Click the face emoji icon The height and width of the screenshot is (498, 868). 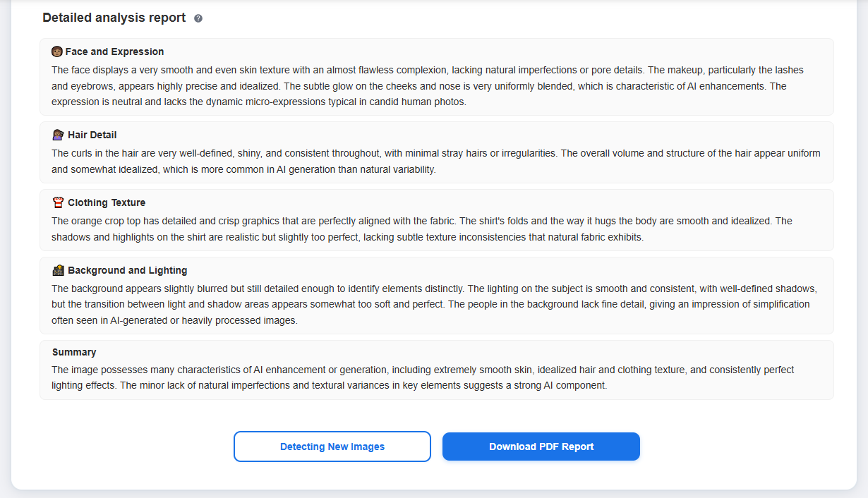tap(57, 51)
